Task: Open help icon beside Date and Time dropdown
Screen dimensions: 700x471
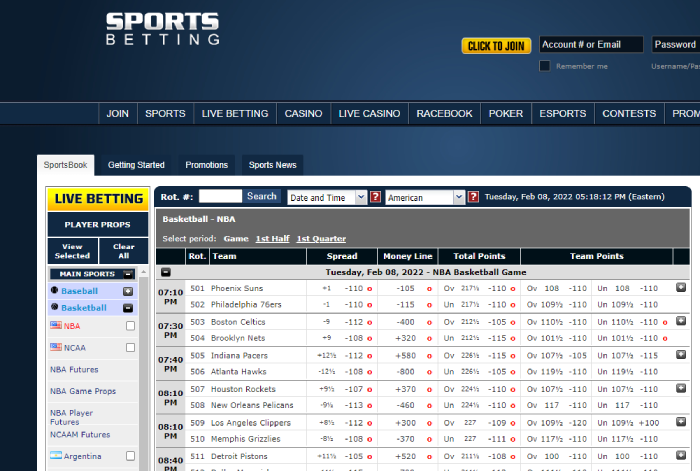Action: (375, 197)
